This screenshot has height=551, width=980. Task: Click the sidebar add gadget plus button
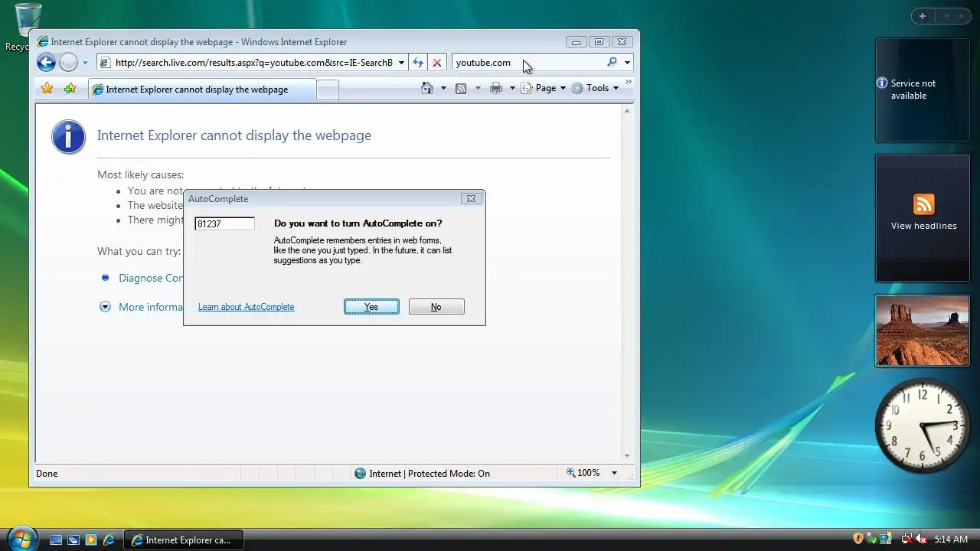923,16
